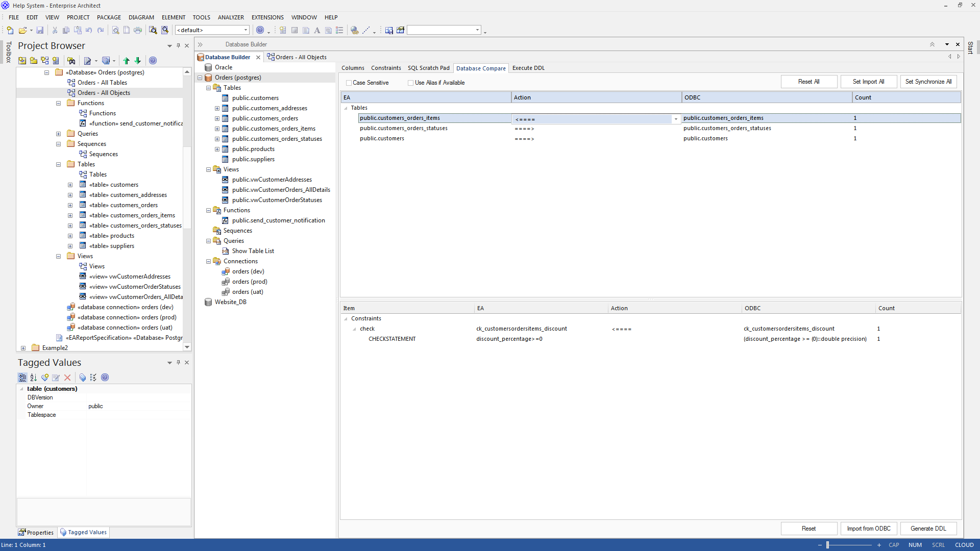The image size is (980, 551).
Task: Open the Toolbox side panel
Action: (8, 52)
